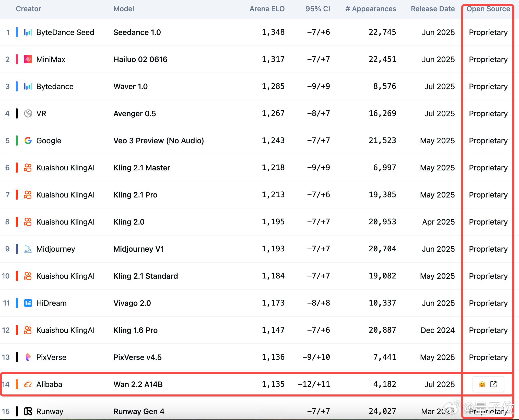This screenshot has height=420, width=519.
Task: Click KlingAI logo in Kling 2.1 Standard row
Action: pyautogui.click(x=28, y=276)
